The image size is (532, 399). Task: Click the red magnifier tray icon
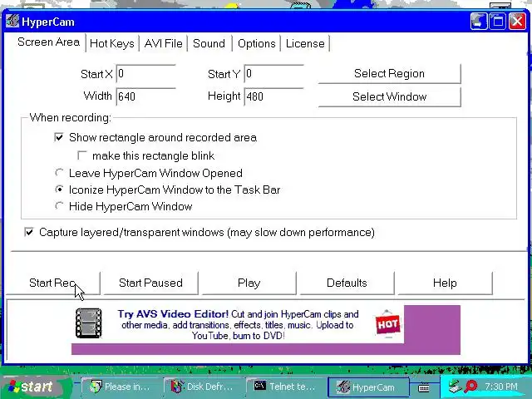470,386
